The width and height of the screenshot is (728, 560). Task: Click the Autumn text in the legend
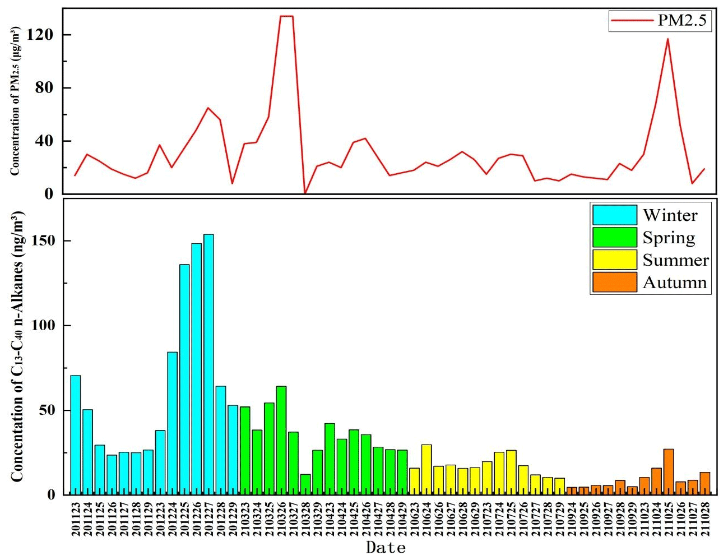pos(675,283)
